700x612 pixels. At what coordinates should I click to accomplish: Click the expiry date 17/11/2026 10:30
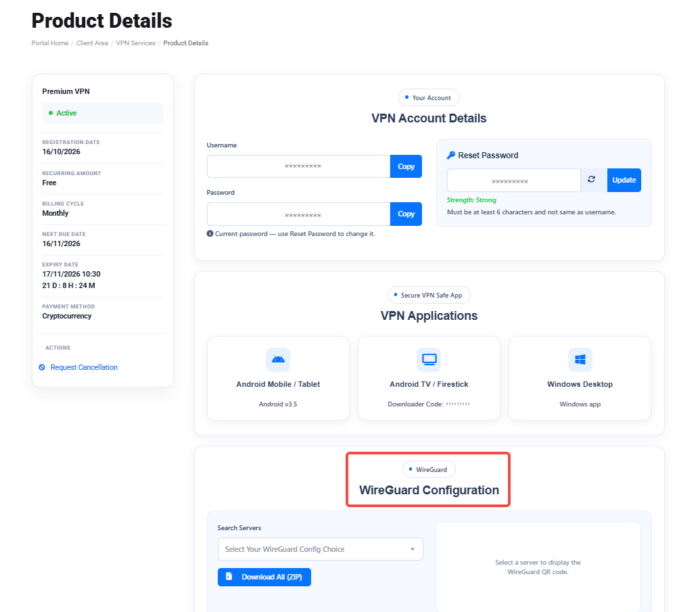point(72,274)
